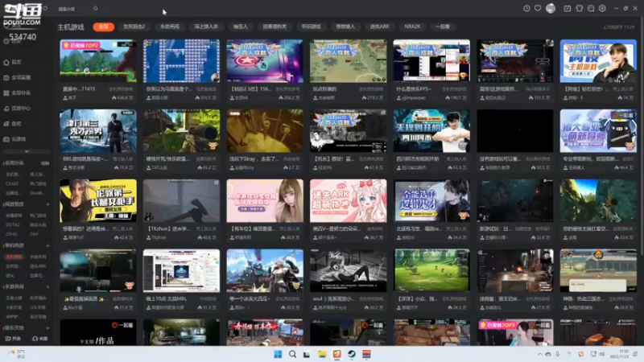Click the volume icon in system tray
Screen dimensions: 644x362
click(601, 354)
